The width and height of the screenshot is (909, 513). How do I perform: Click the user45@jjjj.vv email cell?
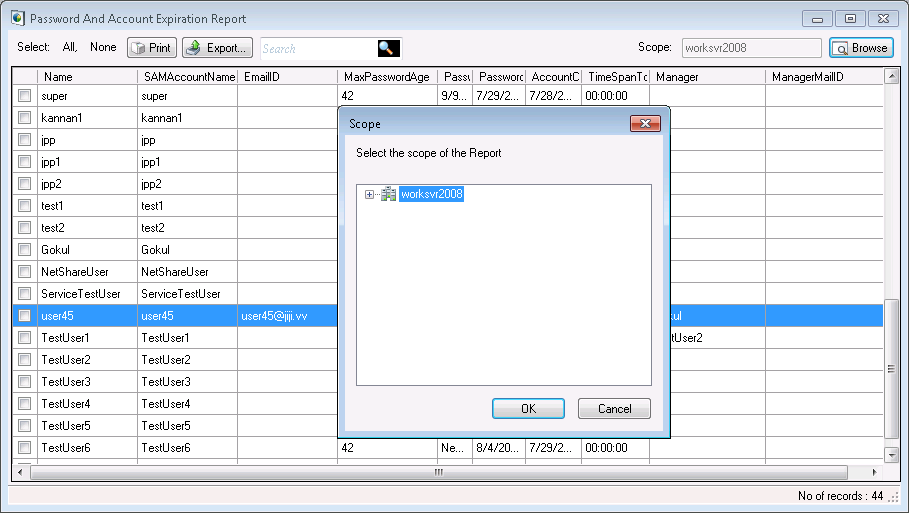288,316
